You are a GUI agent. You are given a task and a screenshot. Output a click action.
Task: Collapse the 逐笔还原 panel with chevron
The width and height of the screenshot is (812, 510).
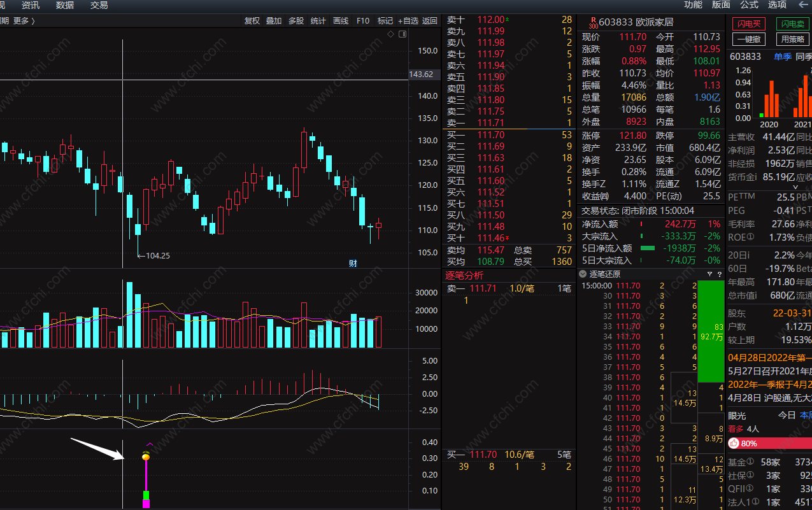(582, 274)
